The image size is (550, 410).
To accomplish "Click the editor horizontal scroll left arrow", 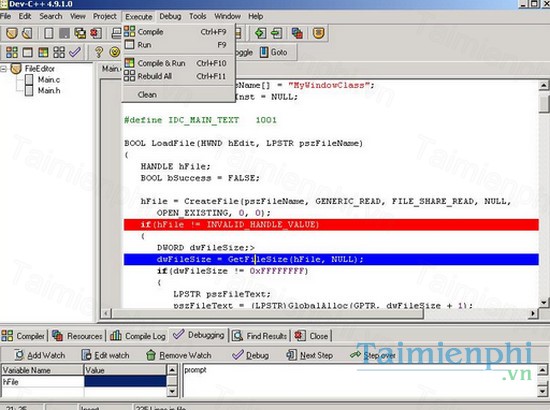I will coord(106,313).
